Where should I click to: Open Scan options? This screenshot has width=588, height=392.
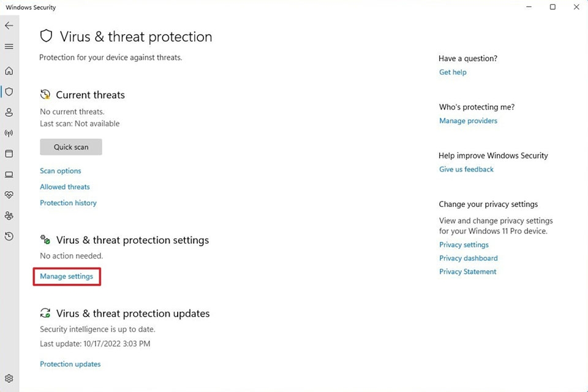pos(60,170)
